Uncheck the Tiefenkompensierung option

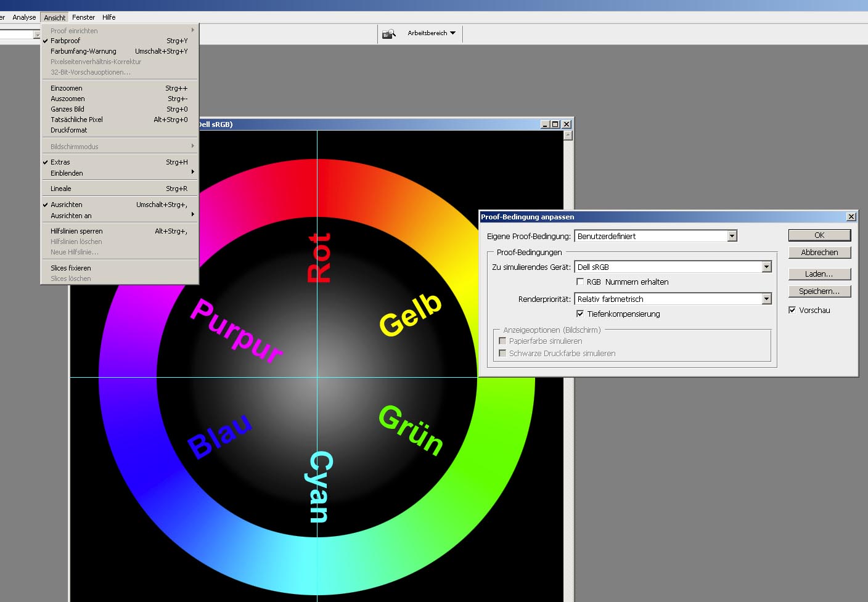[580, 314]
